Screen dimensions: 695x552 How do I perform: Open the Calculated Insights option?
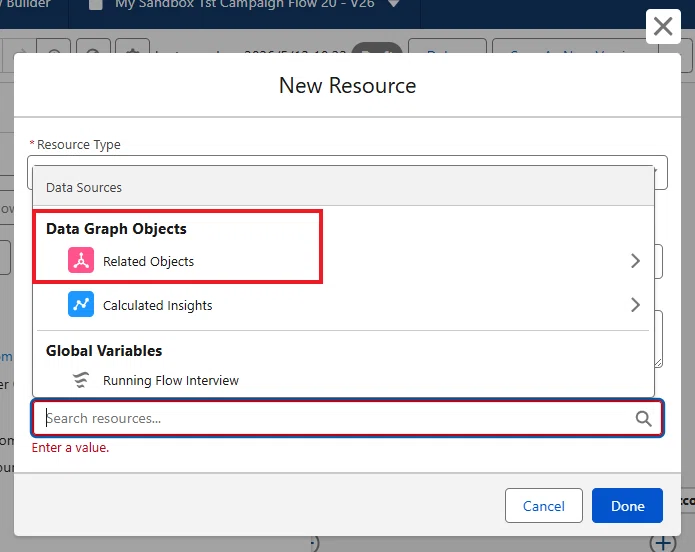pyautogui.click(x=344, y=305)
